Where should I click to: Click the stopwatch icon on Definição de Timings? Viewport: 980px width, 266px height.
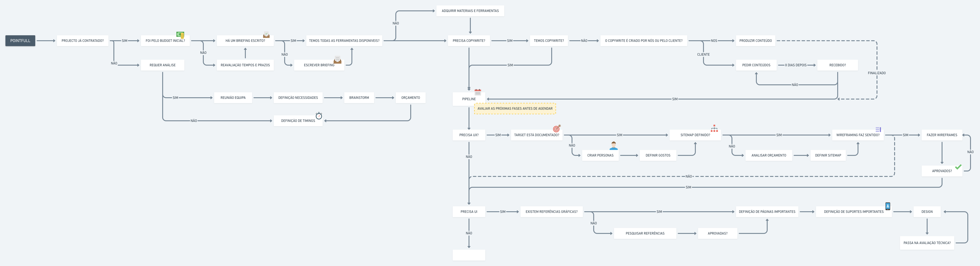coord(319,115)
